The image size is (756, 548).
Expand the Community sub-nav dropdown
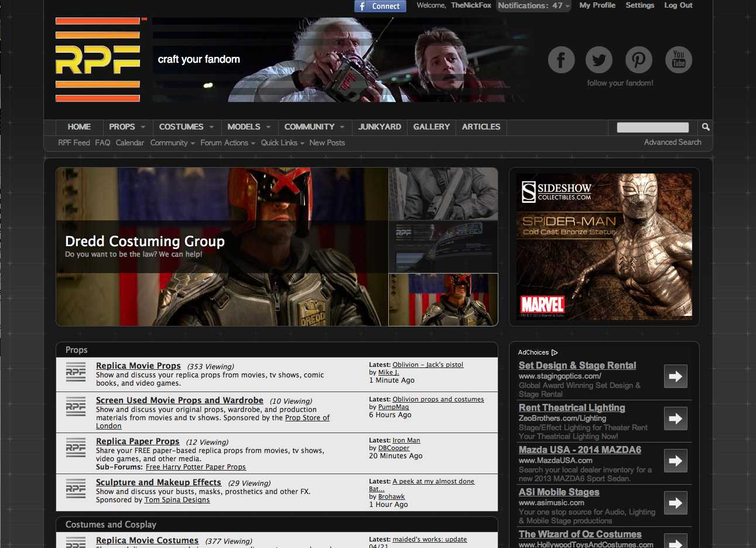172,143
